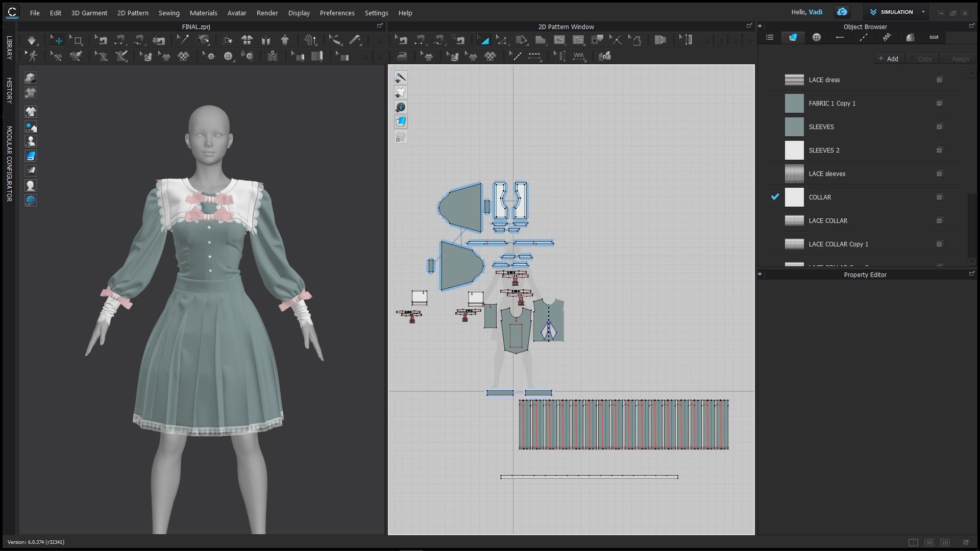This screenshot has width=980, height=551.
Task: Open the Sewing menu
Action: coord(168,13)
